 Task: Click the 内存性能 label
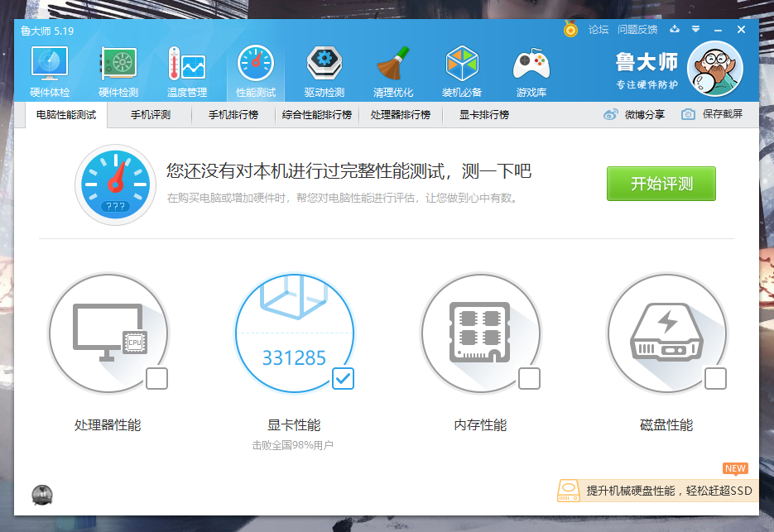(x=480, y=425)
